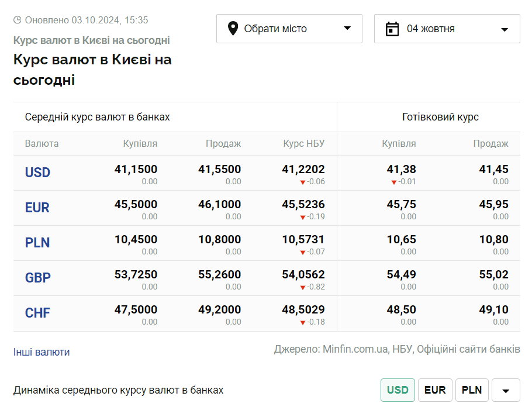Image resolution: width=532 pixels, height=417 pixels.
Task: Click PLN cash buy rate 10,65
Action: coord(402,239)
